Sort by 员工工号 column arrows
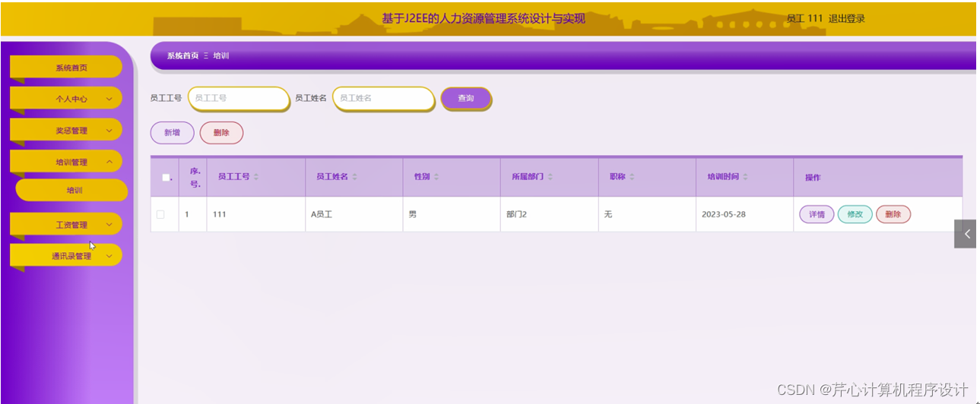 [x=256, y=177]
